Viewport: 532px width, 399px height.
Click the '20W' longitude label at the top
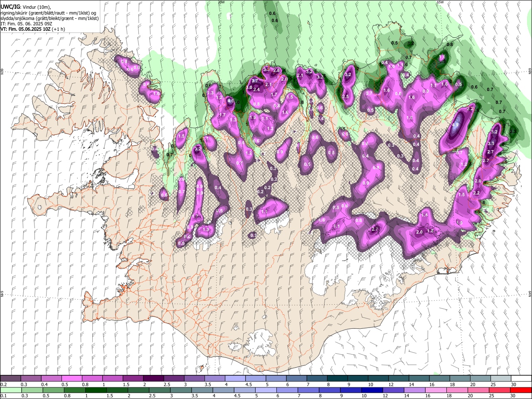(x=221, y=2)
